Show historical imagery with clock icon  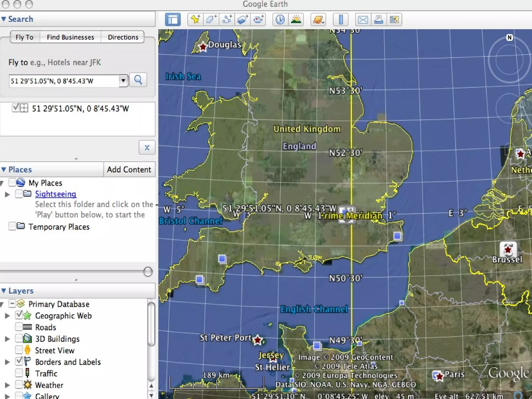click(x=280, y=19)
